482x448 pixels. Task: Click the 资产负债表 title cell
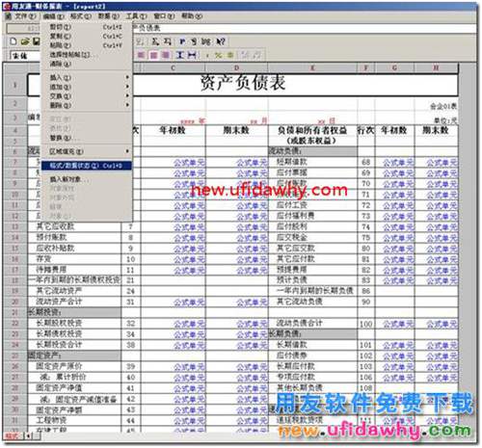pos(243,85)
